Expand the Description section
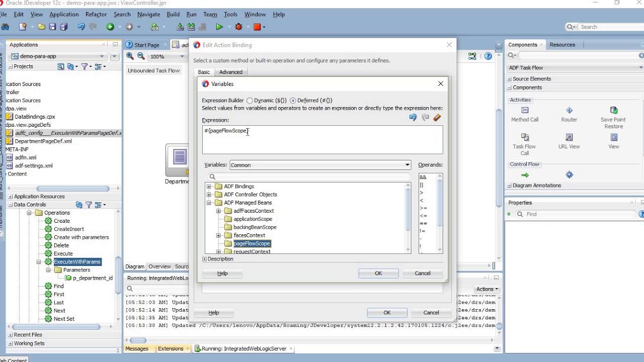Image resolution: width=644 pixels, height=362 pixels. 204,259
